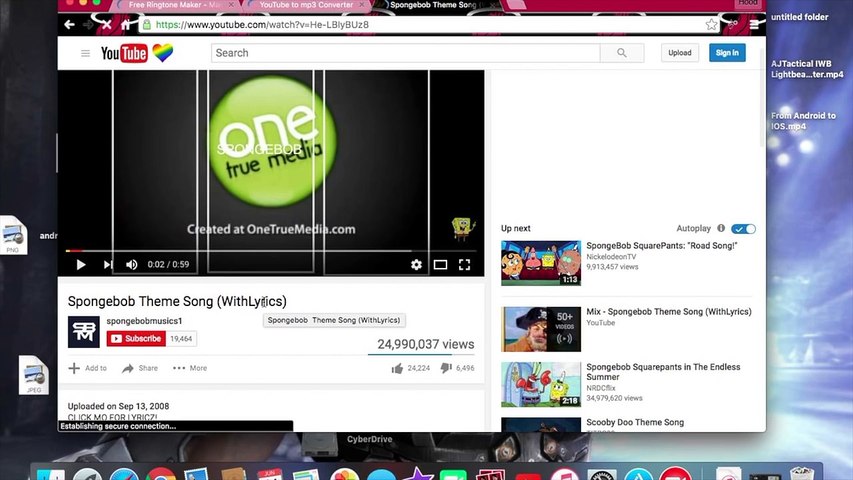The image size is (853, 480).
Task: Click the NRDCflix channel name
Action: tap(601, 388)
